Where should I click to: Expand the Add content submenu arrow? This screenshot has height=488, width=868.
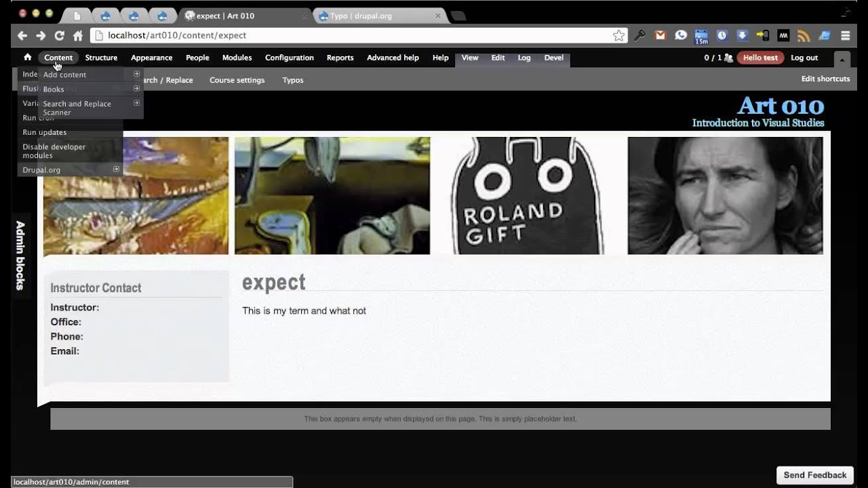pyautogui.click(x=136, y=74)
